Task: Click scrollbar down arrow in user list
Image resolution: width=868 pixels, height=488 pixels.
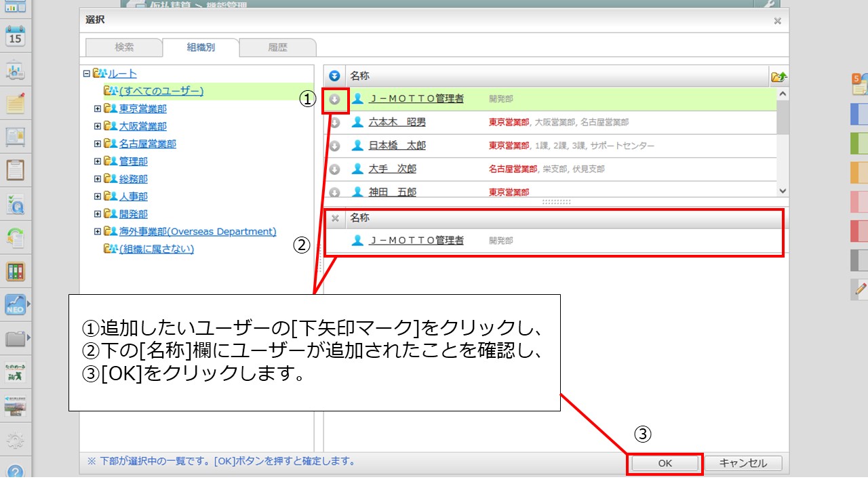Action: [x=783, y=192]
